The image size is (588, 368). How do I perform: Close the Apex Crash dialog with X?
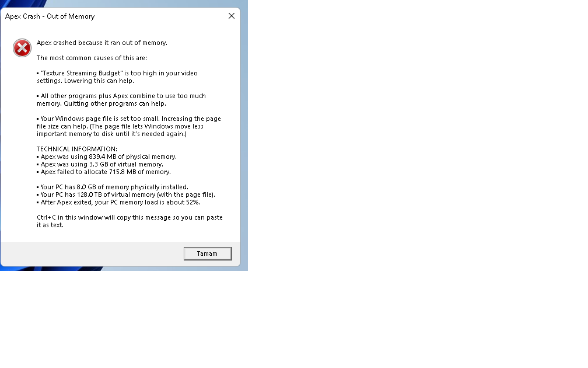click(x=232, y=16)
